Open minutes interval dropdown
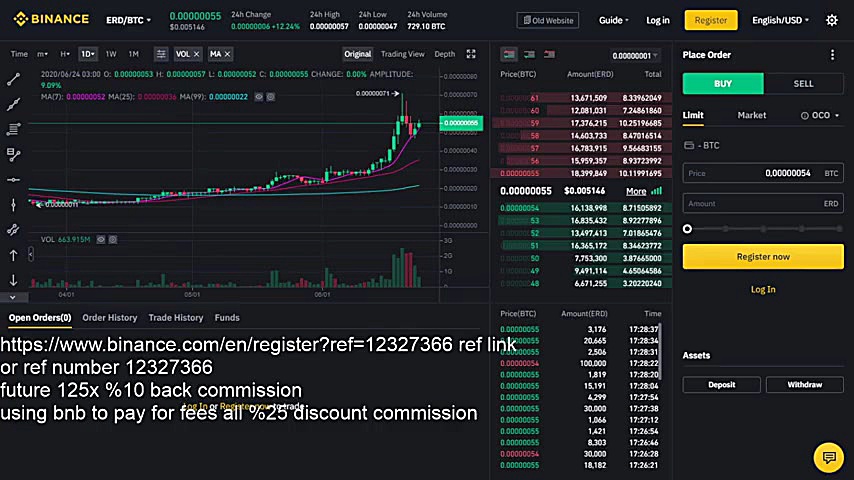 pos(42,54)
